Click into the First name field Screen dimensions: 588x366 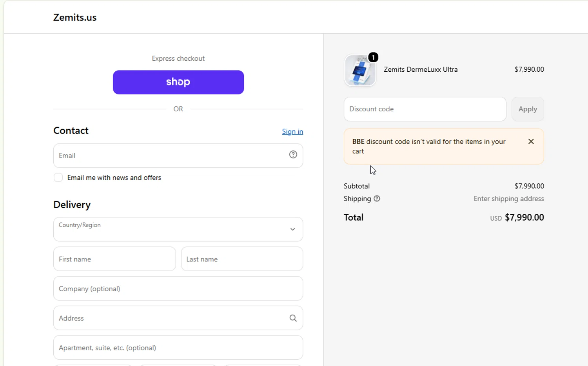(x=114, y=259)
